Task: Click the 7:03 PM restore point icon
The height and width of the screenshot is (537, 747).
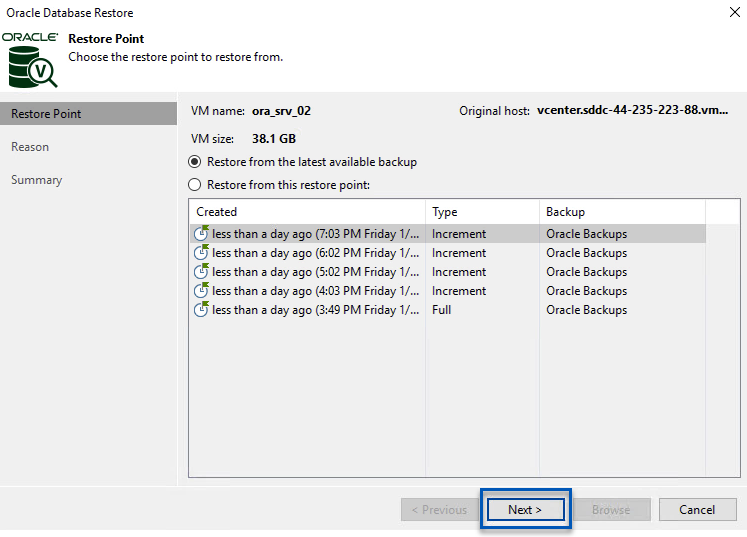Action: point(201,234)
